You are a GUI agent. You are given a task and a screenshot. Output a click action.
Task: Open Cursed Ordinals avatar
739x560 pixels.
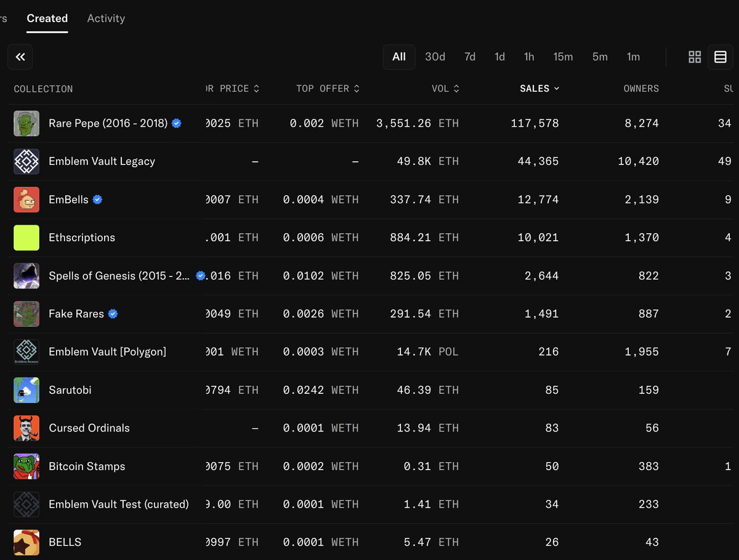[26, 429]
